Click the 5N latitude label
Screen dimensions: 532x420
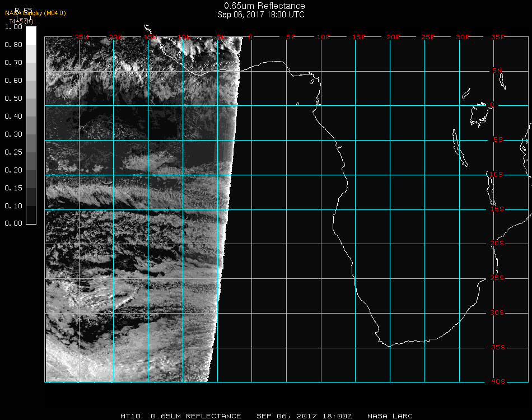(497, 71)
